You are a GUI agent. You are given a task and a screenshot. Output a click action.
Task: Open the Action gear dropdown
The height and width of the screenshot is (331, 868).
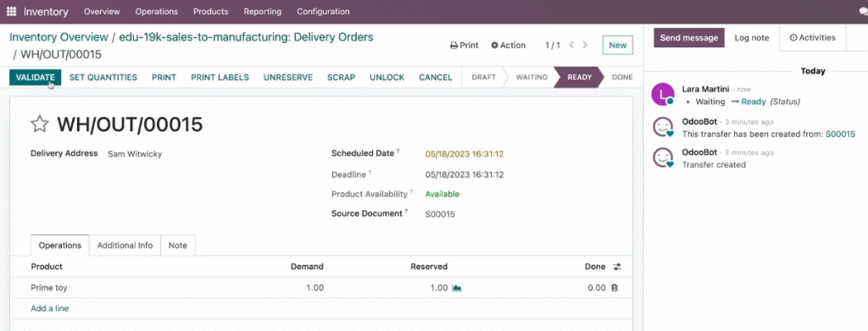pos(509,46)
